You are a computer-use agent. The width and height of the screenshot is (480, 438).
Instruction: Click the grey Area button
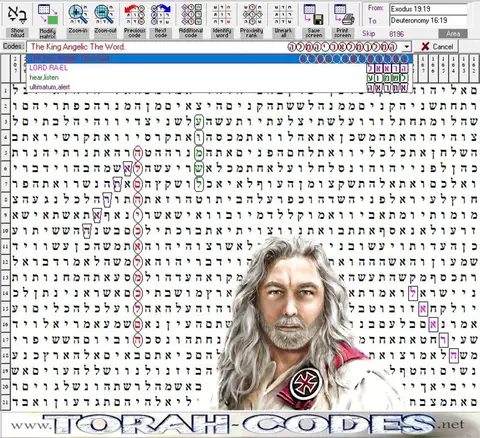(453, 34)
